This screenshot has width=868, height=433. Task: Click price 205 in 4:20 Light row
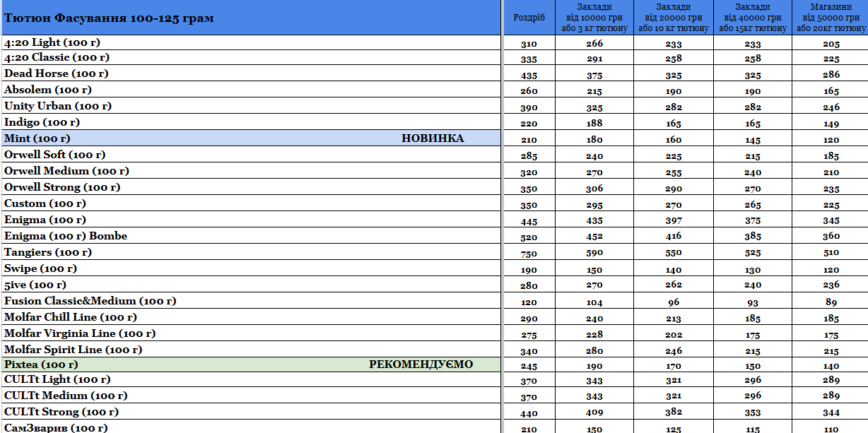click(831, 43)
